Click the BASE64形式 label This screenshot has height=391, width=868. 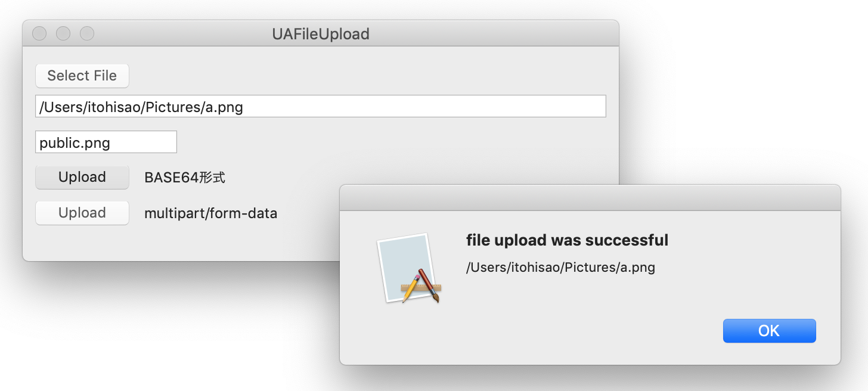[185, 177]
